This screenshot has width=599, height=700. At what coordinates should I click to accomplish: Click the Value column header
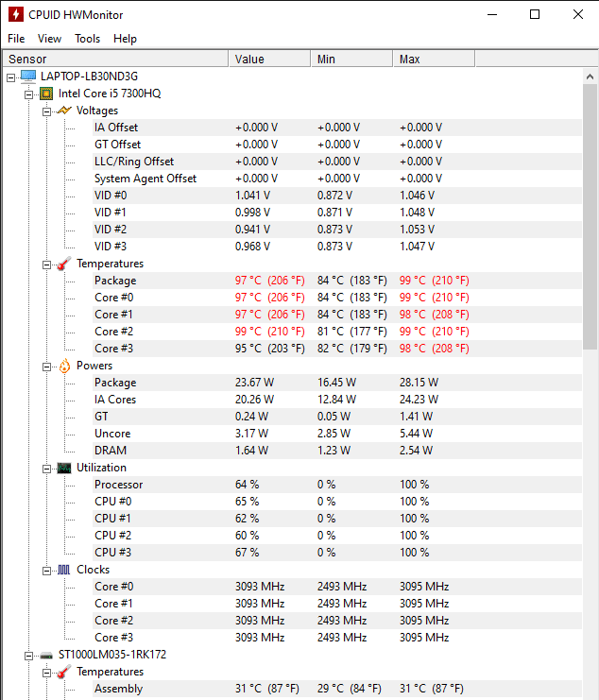(269, 59)
